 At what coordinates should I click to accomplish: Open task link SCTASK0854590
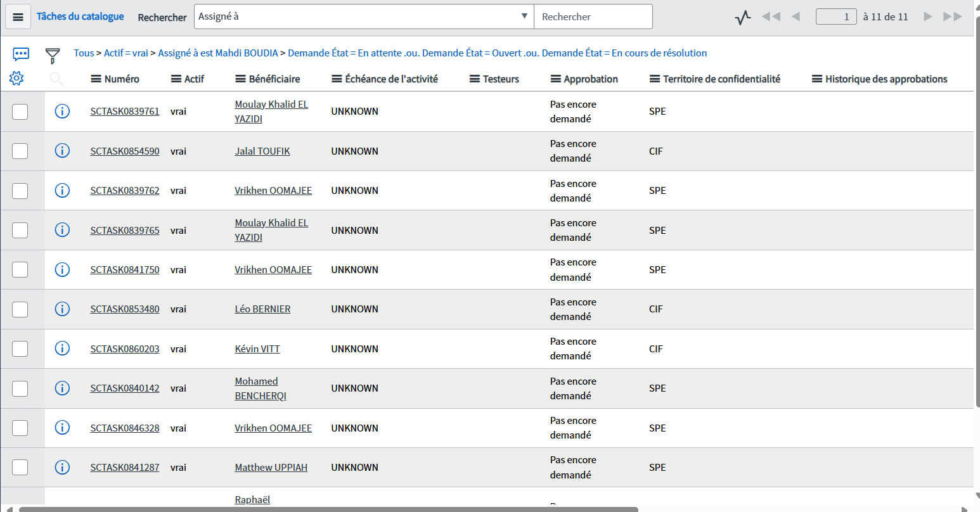click(125, 151)
